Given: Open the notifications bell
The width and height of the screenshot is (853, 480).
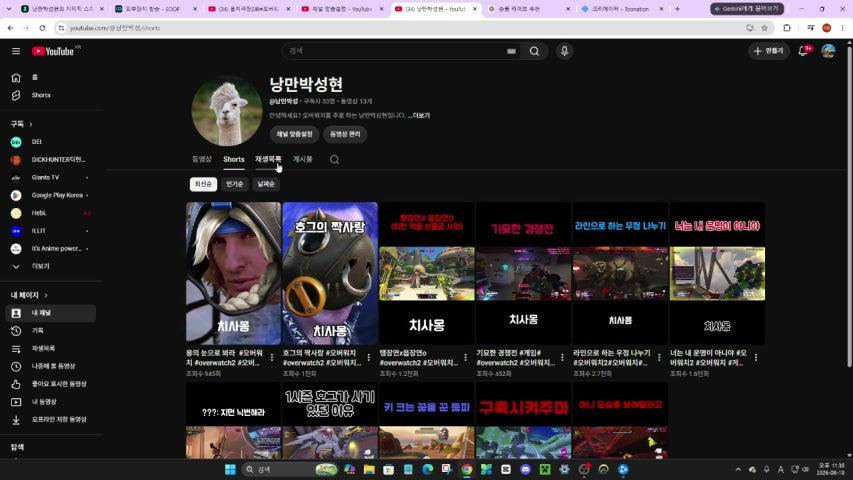Looking at the screenshot, I should (803, 51).
